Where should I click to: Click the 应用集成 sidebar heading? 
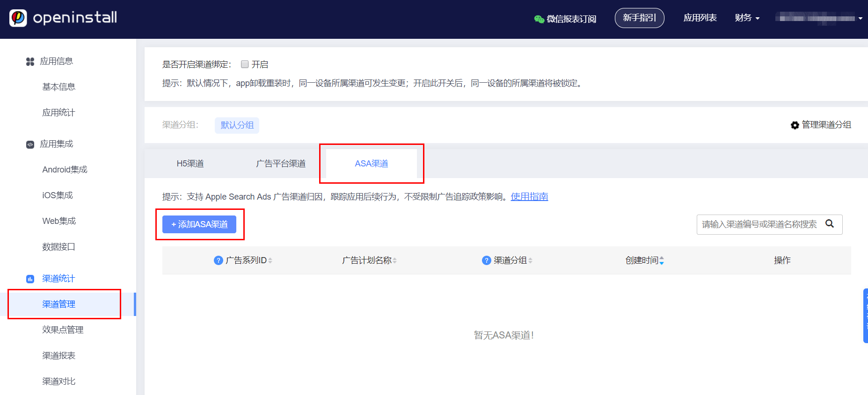tap(57, 144)
